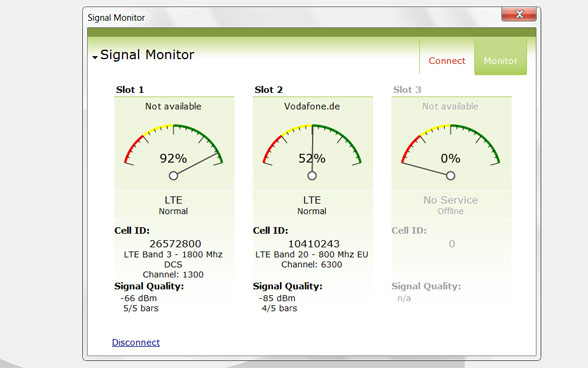588x368 pixels.
Task: Click the Slot 3 Cell ID value 0
Action: (x=452, y=244)
